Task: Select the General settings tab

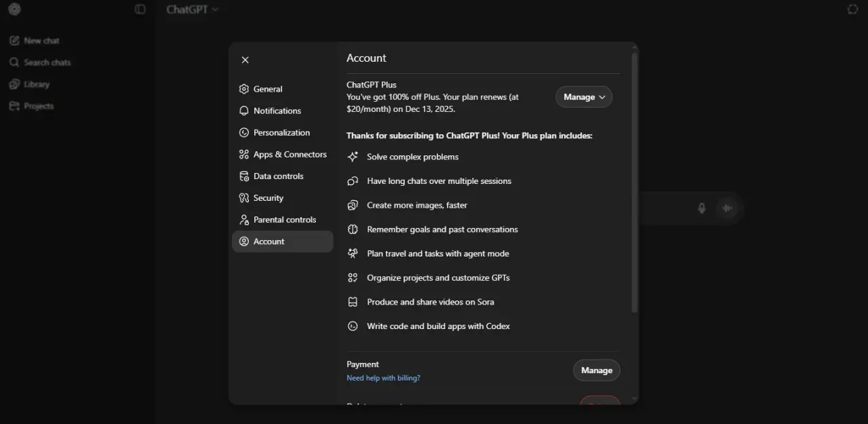Action: tap(283, 89)
